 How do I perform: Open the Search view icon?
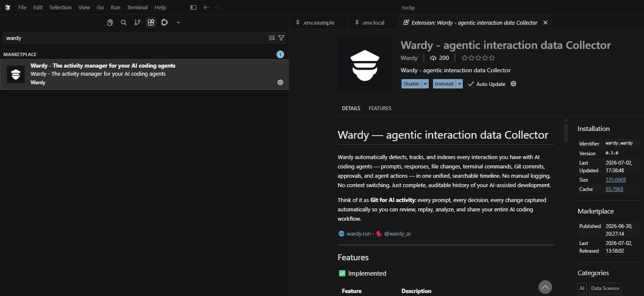pyautogui.click(x=124, y=23)
